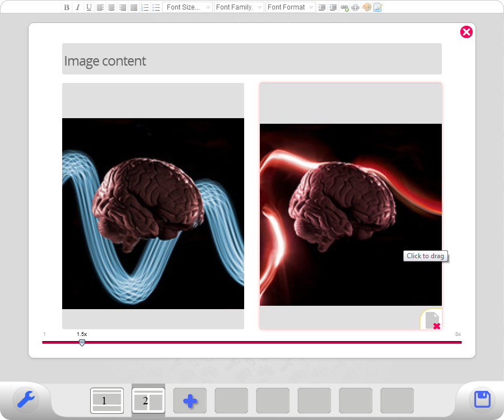Click the zoom slider handle at 1.5x
Image resolution: width=504 pixels, height=420 pixels.
82,342
